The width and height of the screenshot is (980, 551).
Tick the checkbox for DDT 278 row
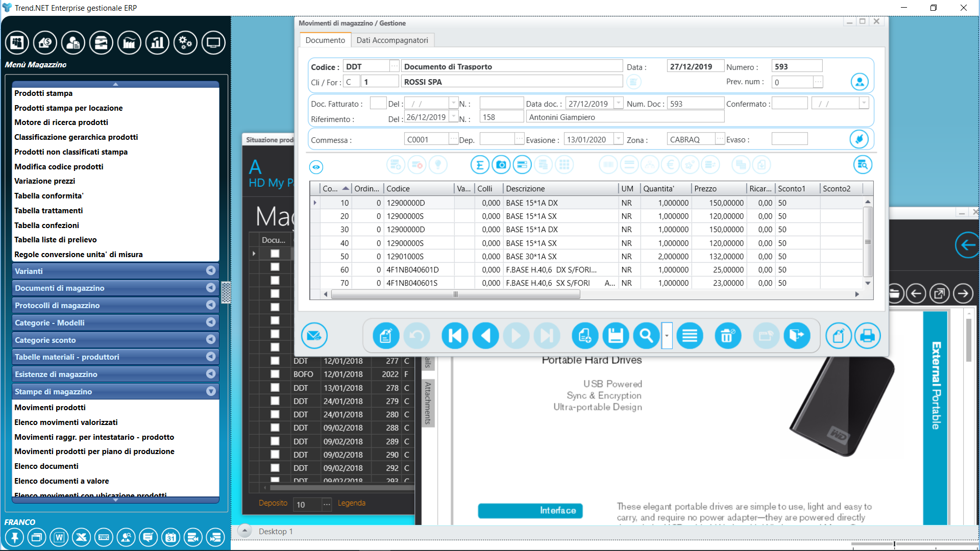(x=275, y=388)
